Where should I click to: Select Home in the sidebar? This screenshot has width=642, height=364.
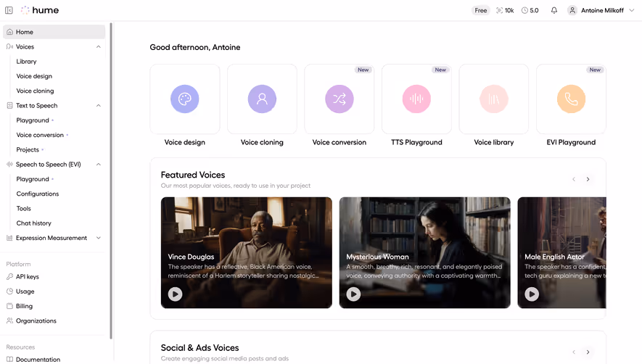[54, 32]
